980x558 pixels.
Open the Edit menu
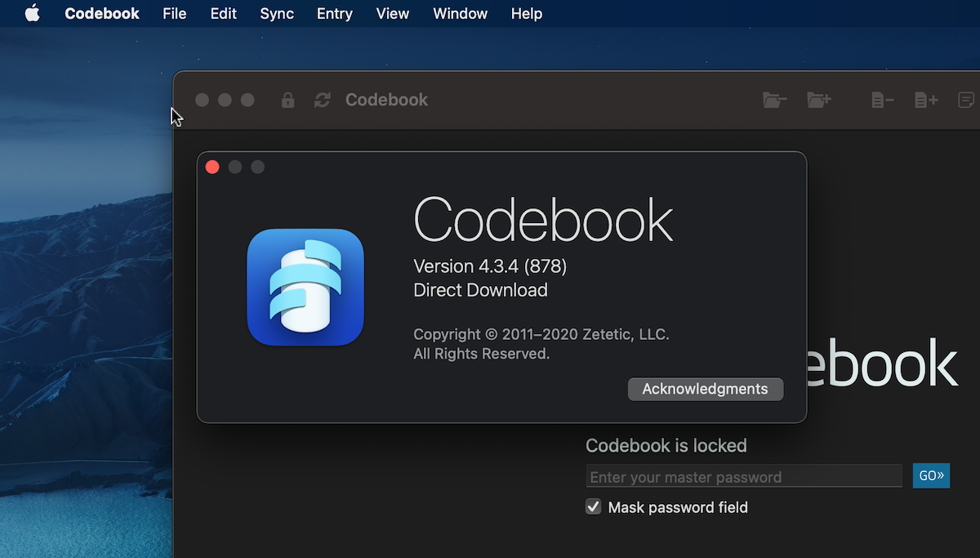(x=224, y=14)
